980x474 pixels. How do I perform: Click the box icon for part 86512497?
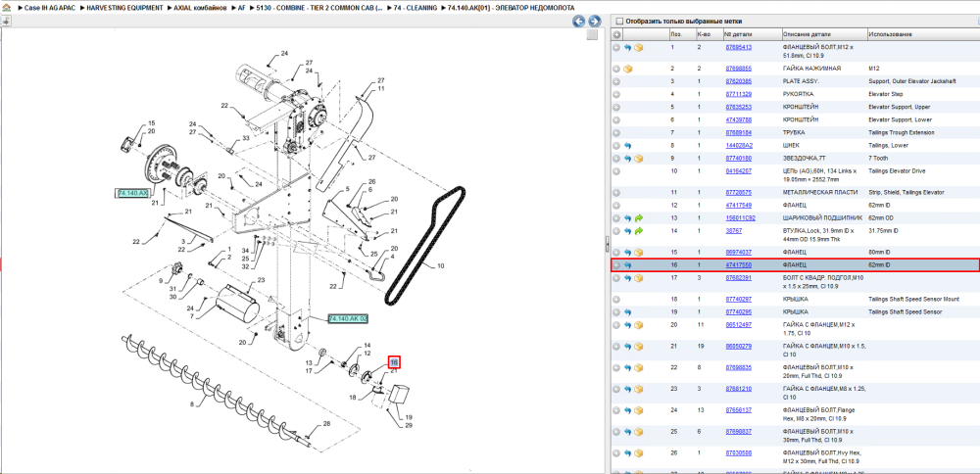tap(639, 325)
